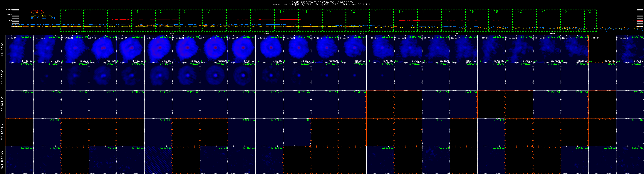Open the 6.0-12.0 keV image for 17:53:20

[x=186, y=76]
